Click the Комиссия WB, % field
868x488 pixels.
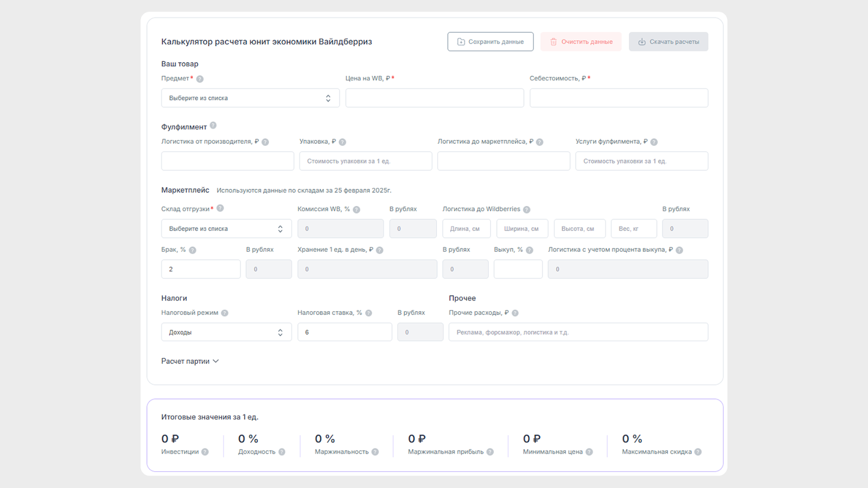point(341,229)
